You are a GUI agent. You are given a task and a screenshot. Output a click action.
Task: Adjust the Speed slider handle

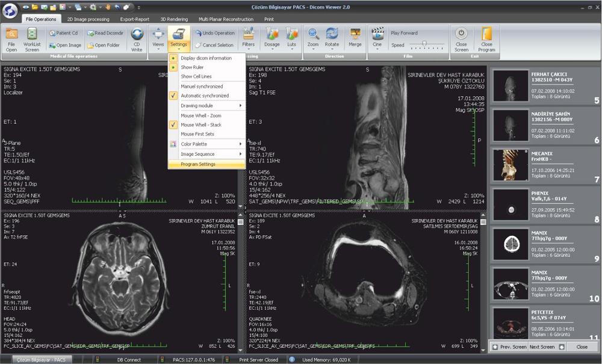point(424,44)
